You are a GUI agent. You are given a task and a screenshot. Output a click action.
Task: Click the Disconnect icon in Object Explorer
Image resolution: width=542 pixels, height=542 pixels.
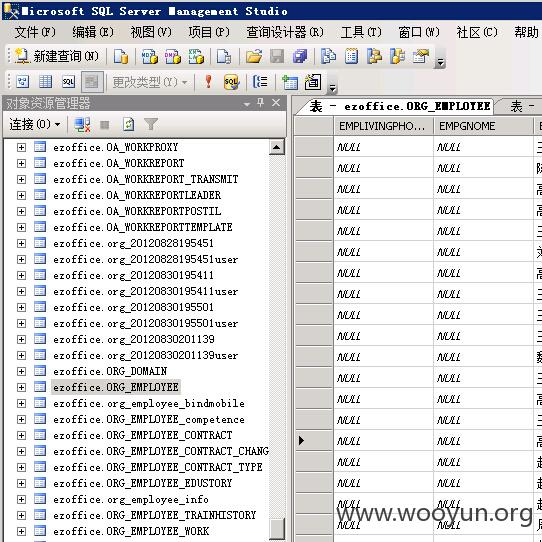[x=82, y=125]
